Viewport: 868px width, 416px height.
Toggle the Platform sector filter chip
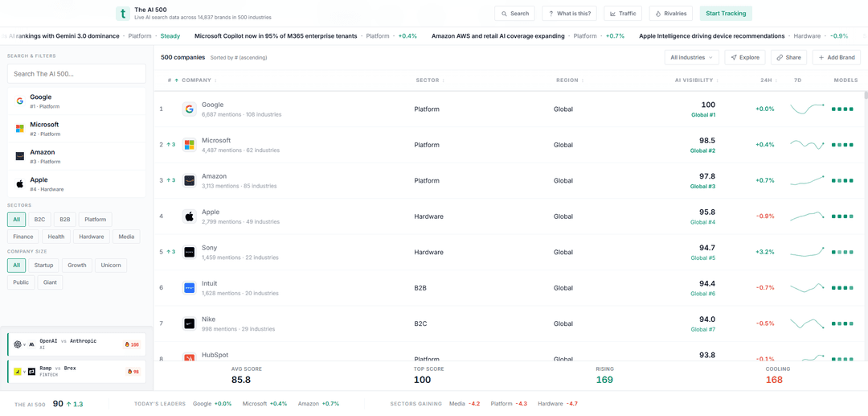point(95,220)
